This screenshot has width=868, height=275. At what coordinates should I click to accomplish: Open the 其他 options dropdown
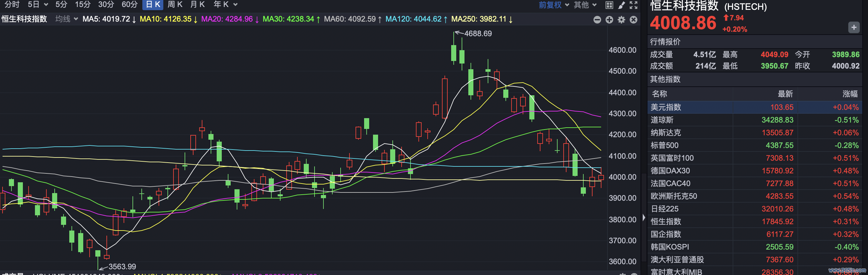point(585,5)
